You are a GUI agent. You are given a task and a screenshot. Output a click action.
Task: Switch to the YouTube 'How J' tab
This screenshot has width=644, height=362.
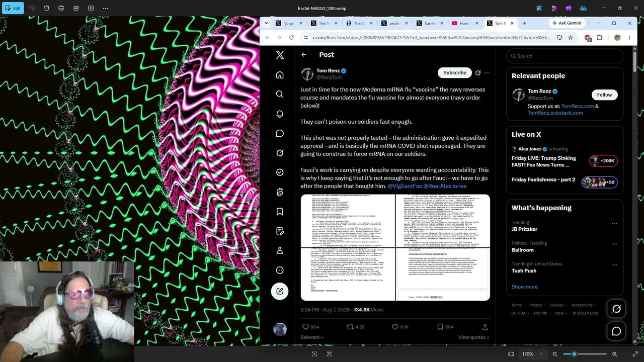(x=465, y=23)
